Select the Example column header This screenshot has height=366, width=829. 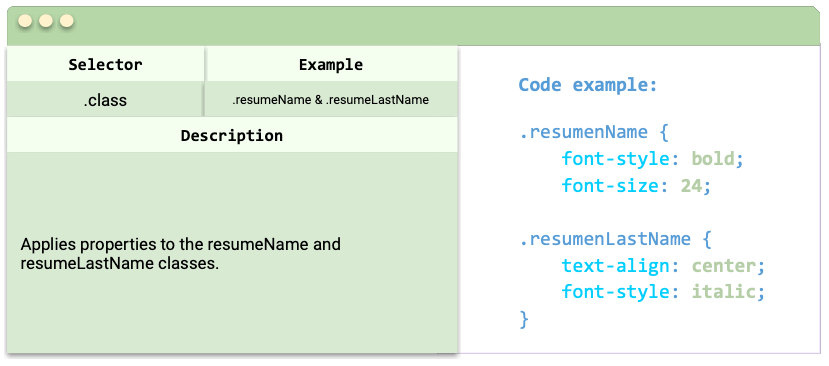coord(331,65)
